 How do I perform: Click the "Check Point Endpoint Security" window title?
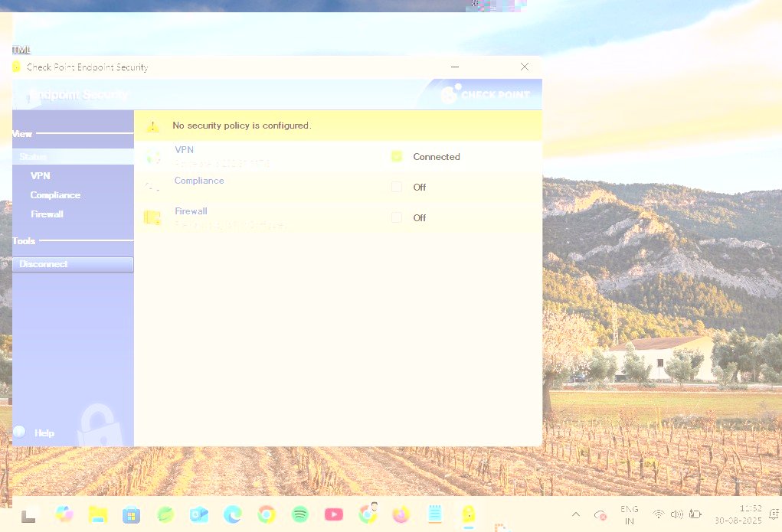[87, 67]
